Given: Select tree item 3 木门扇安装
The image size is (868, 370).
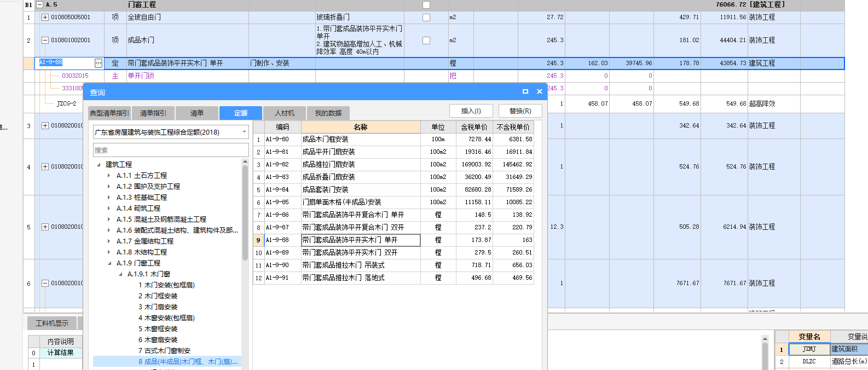Looking at the screenshot, I should click(158, 307).
